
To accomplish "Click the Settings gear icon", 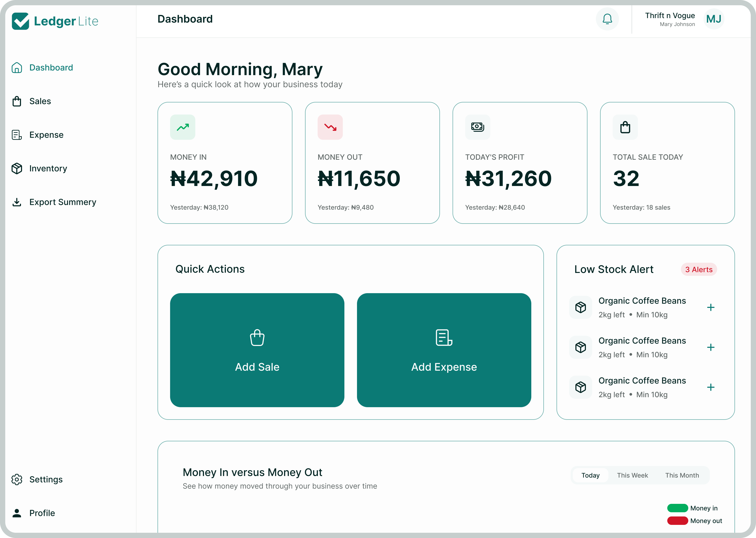I will pyautogui.click(x=17, y=479).
